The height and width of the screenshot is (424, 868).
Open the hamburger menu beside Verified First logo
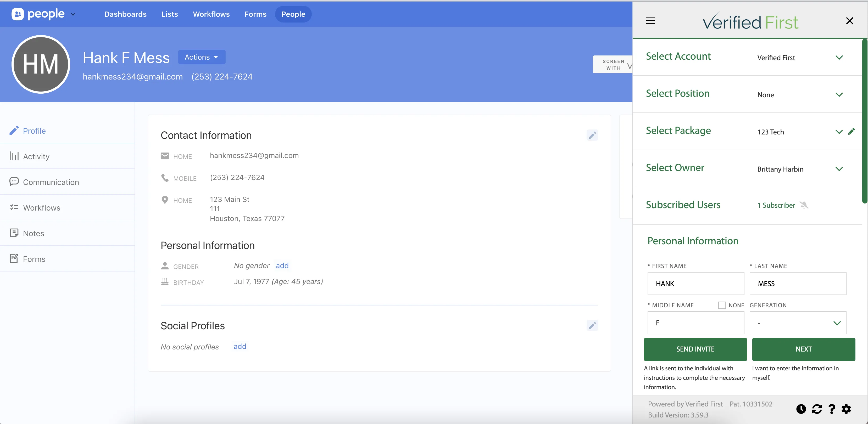[x=650, y=20]
